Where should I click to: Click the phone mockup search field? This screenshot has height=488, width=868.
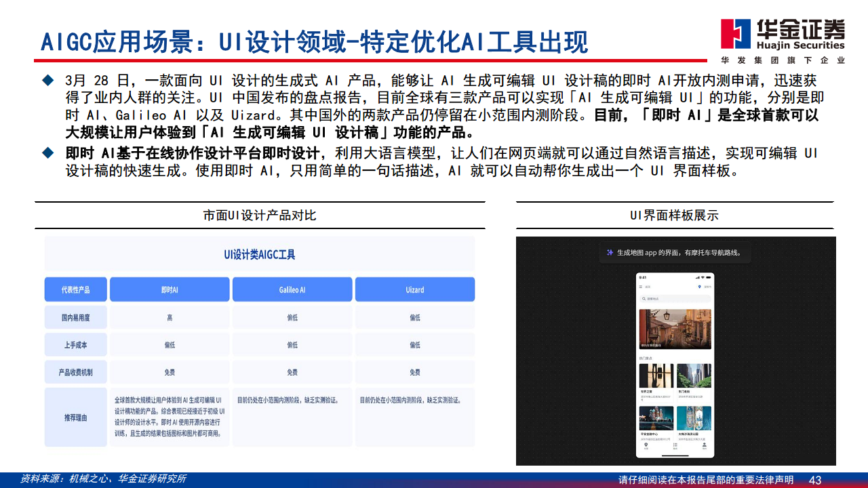(675, 298)
